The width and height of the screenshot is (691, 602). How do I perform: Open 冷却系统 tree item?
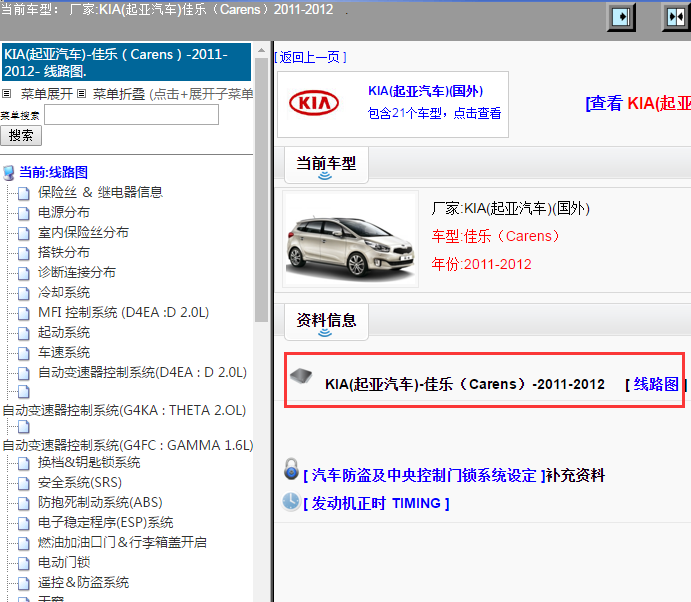64,293
